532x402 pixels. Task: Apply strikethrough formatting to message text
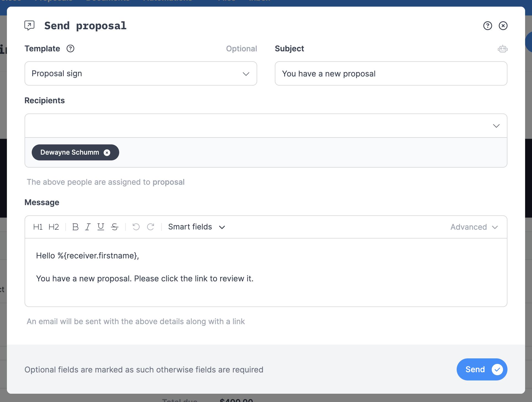click(115, 227)
